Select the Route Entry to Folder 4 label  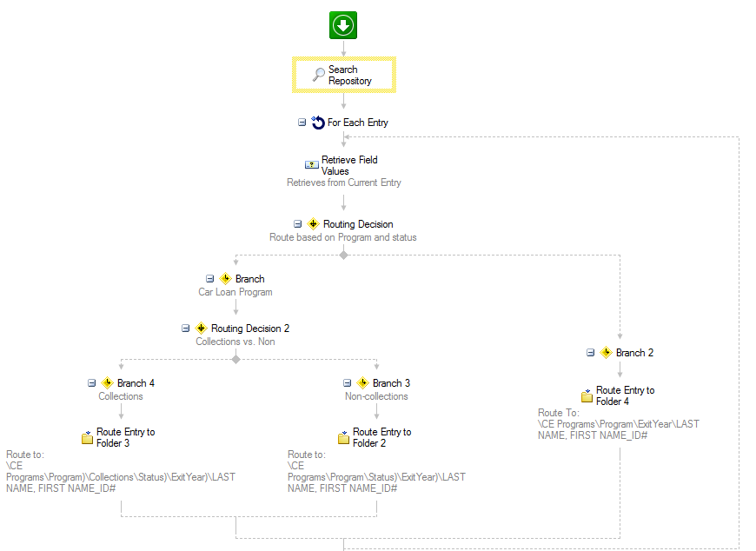(x=626, y=395)
